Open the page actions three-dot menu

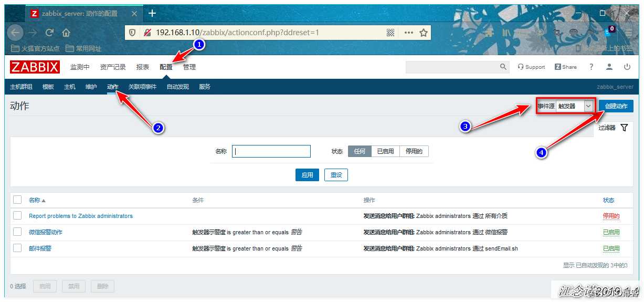(x=409, y=33)
